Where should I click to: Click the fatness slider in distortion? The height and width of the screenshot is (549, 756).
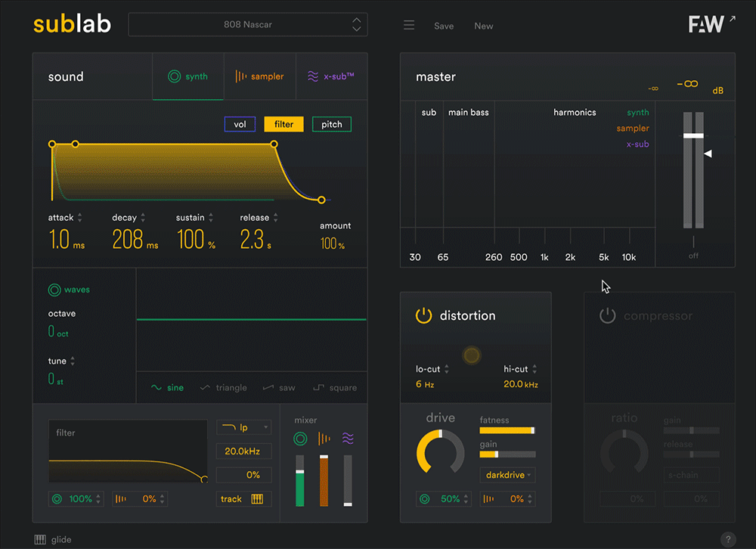(x=507, y=430)
